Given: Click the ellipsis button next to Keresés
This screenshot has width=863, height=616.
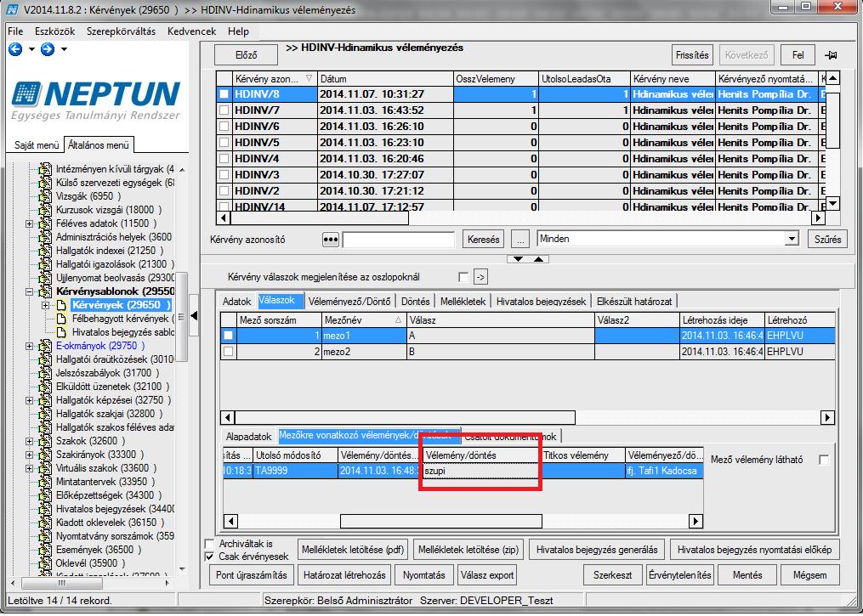Looking at the screenshot, I should click(520, 240).
